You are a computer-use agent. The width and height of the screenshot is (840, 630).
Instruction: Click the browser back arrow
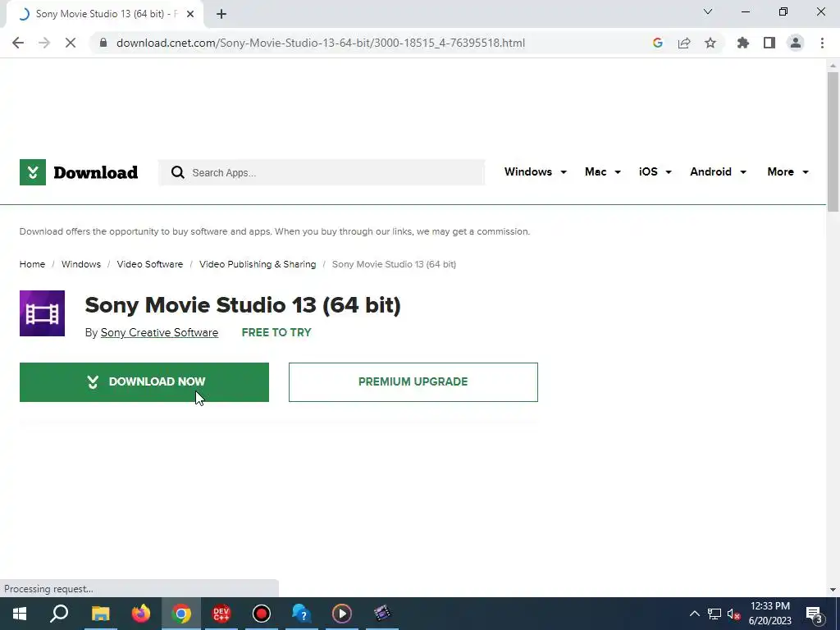point(18,43)
